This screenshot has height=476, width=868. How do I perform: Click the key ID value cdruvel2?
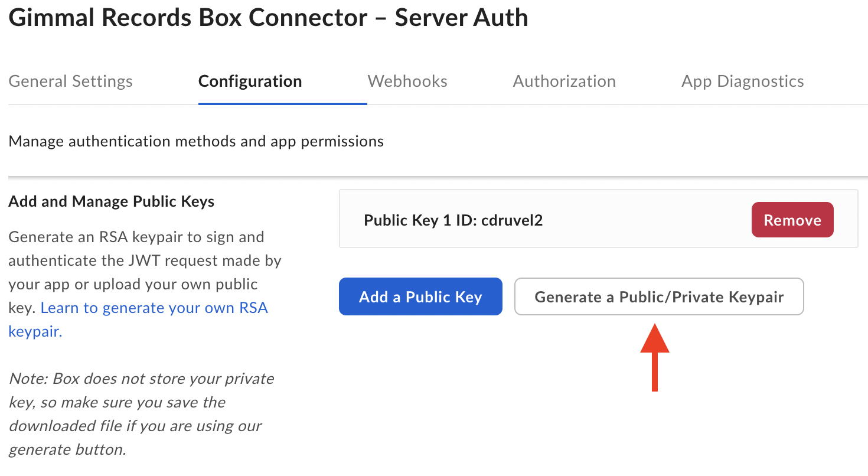click(512, 220)
